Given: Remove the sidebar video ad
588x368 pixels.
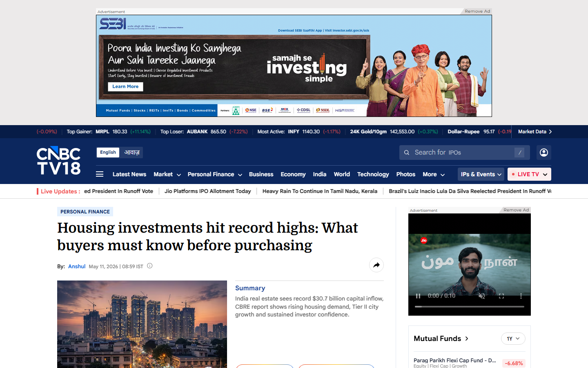Looking at the screenshot, I should [x=516, y=210].
